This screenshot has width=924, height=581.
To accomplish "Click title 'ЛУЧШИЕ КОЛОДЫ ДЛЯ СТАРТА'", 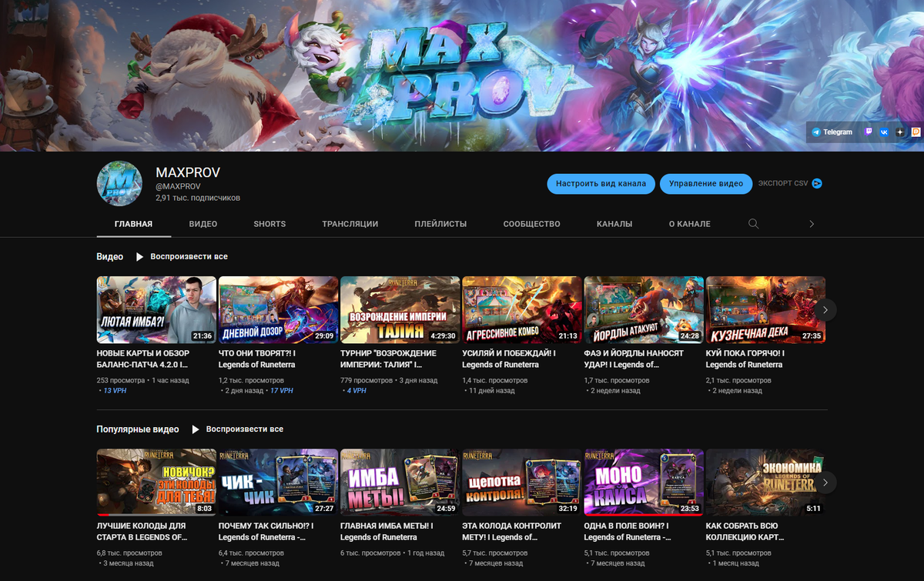I will [142, 532].
